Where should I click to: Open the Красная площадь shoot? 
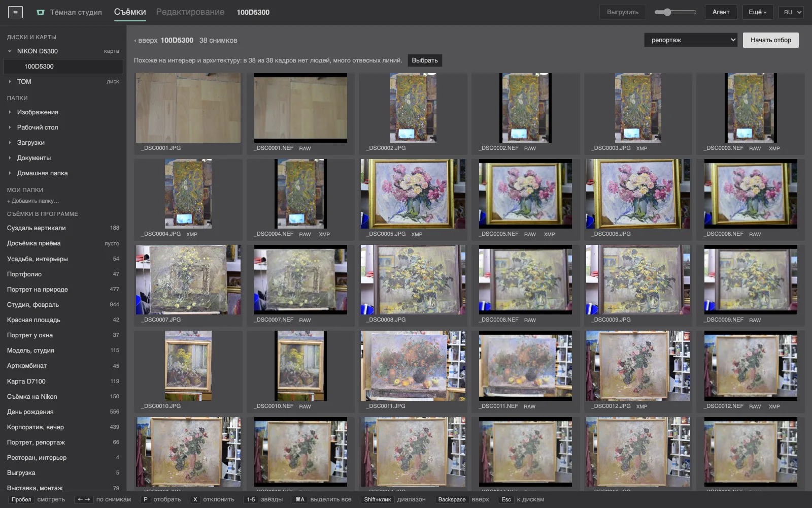(63, 320)
